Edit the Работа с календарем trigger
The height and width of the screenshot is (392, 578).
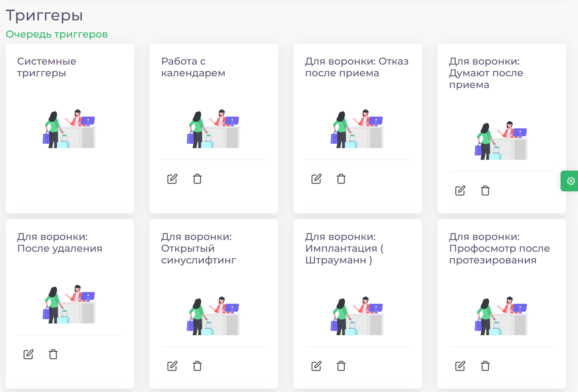(172, 179)
